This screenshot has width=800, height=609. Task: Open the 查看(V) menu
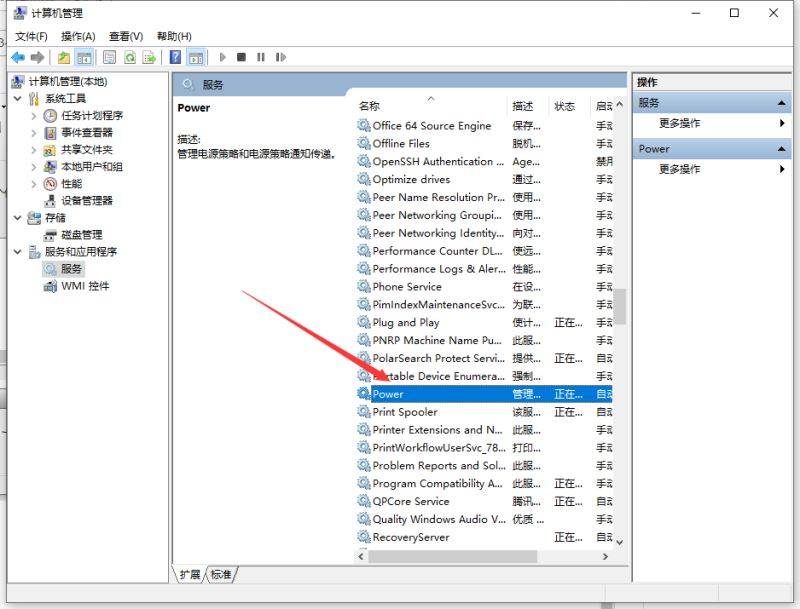(126, 36)
